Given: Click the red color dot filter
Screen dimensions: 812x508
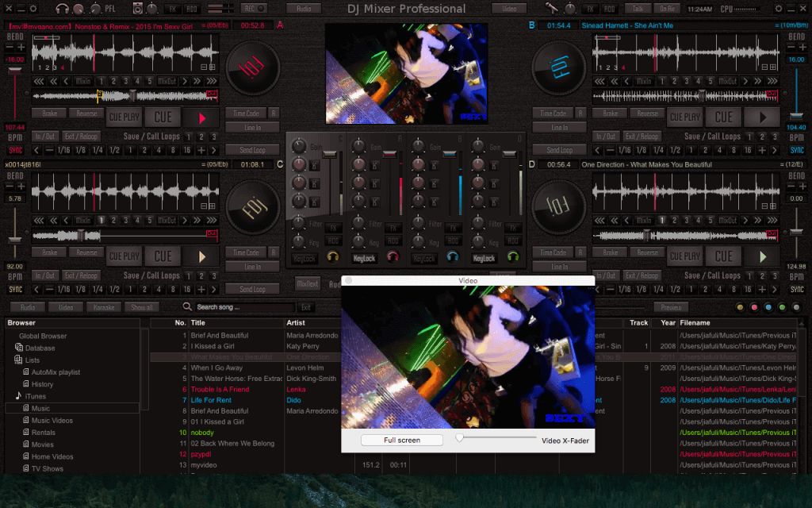Looking at the screenshot, I should coord(753,307).
